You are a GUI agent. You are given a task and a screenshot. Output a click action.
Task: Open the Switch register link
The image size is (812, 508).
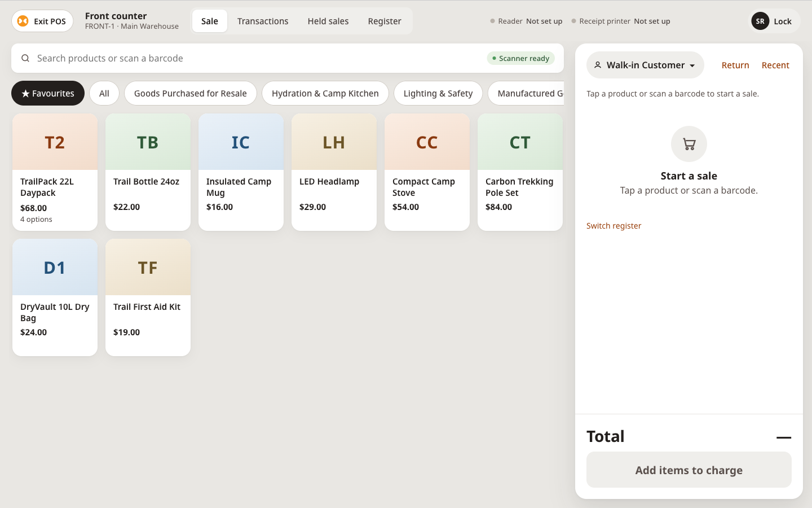point(614,226)
